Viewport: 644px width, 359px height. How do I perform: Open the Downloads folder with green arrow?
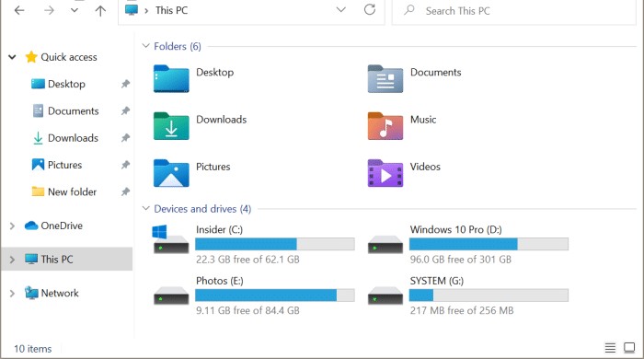[171, 126]
